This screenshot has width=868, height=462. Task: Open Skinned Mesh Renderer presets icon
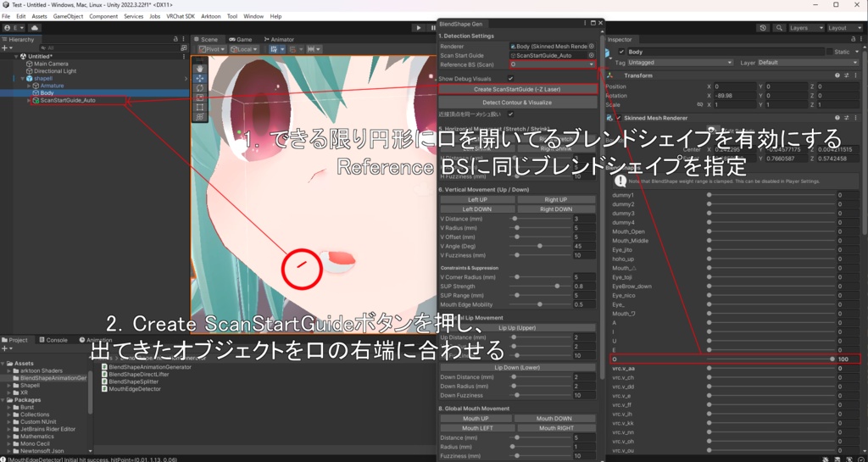click(847, 118)
